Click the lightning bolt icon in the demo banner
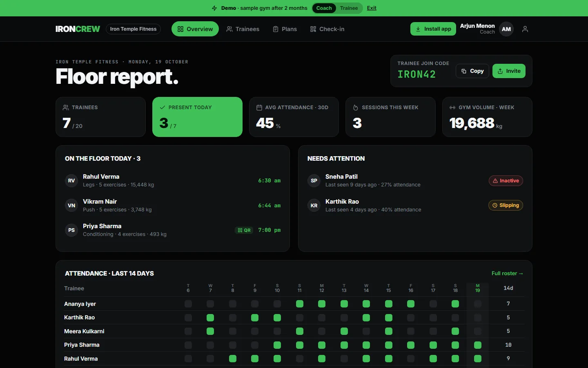The width and height of the screenshot is (588, 368). [214, 8]
